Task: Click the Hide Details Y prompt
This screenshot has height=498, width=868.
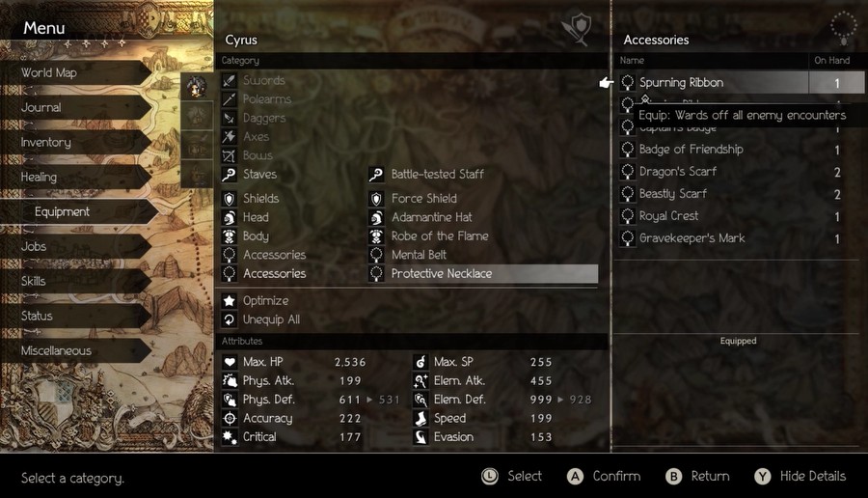Action: pyautogui.click(x=800, y=477)
